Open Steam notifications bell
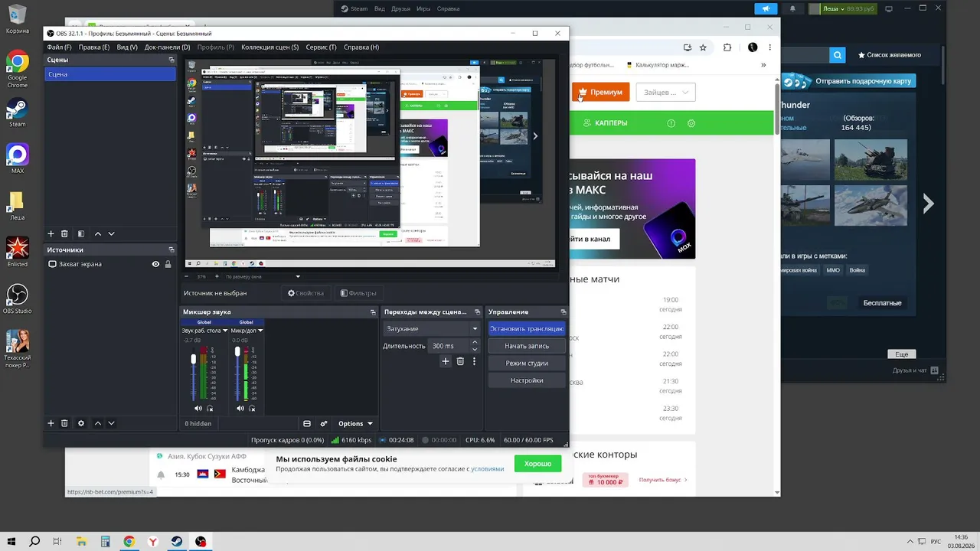The width and height of the screenshot is (980, 551). pos(792,8)
